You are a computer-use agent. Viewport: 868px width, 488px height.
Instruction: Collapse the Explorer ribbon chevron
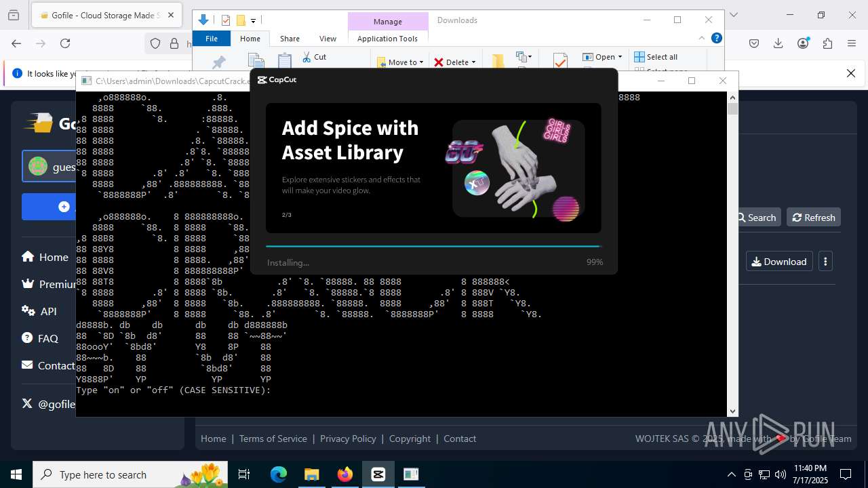pyautogui.click(x=702, y=38)
